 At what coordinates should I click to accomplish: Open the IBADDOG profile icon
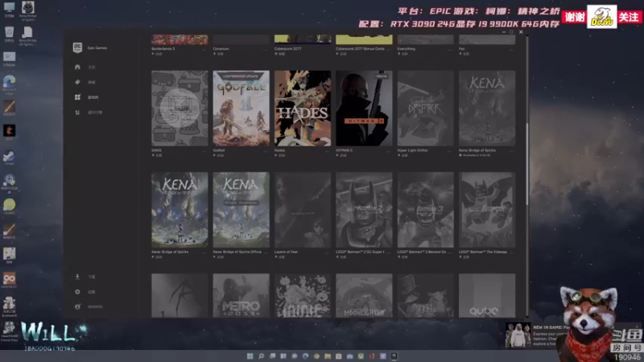[x=77, y=306]
